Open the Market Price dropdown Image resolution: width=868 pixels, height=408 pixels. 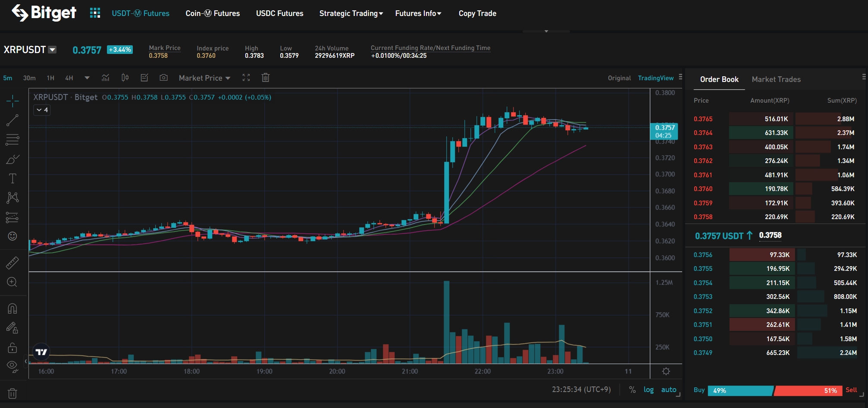[204, 78]
